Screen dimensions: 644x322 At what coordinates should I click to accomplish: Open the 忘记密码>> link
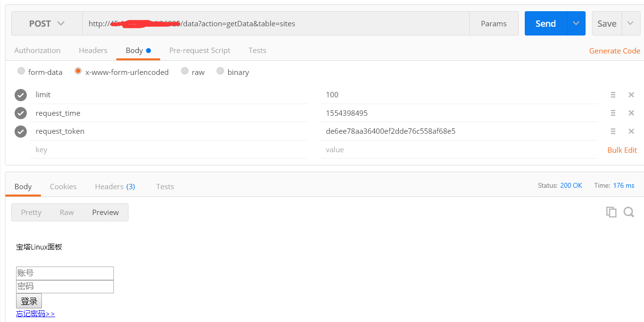(x=36, y=314)
